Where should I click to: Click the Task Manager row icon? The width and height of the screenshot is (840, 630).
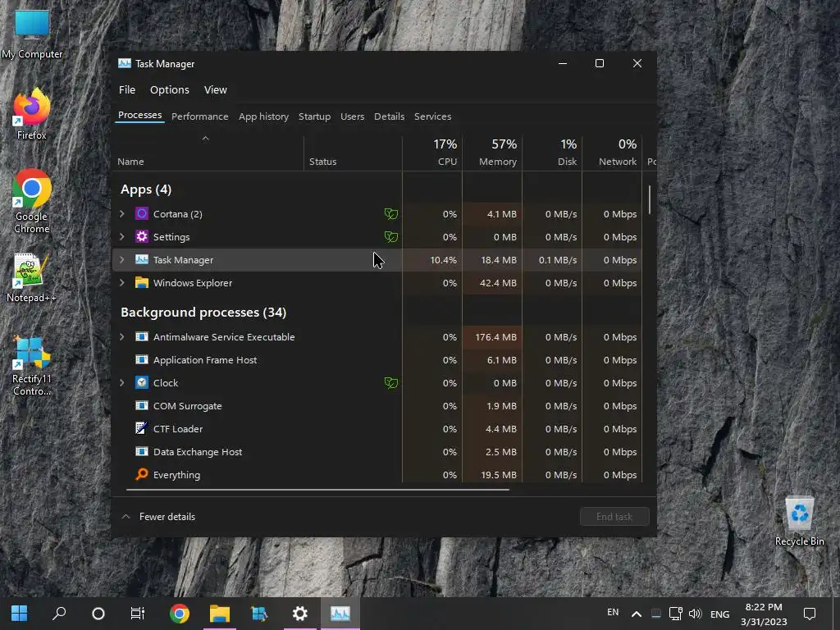[141, 260]
